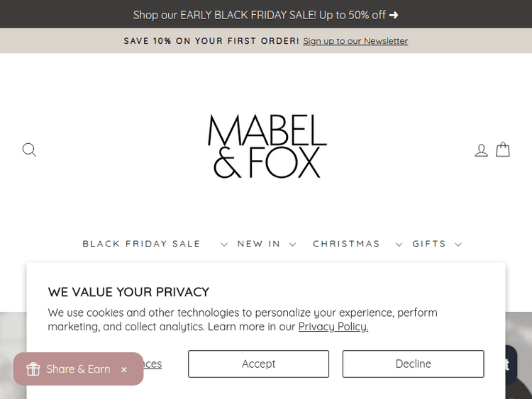This screenshot has width=532, height=399.
Task: Dismiss the Share & Earn widget
Action: pos(124,369)
